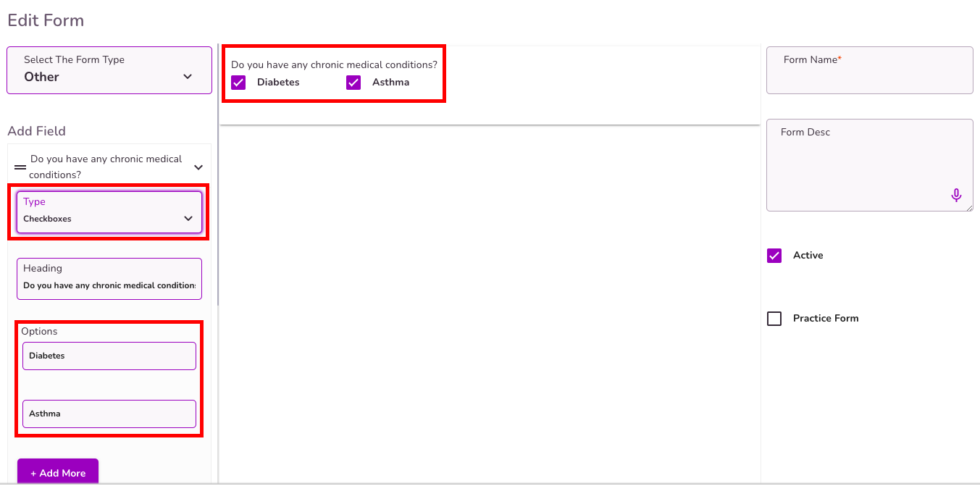980x486 pixels.
Task: Click the resize grip on Form Desc textarea
Action: (969, 208)
